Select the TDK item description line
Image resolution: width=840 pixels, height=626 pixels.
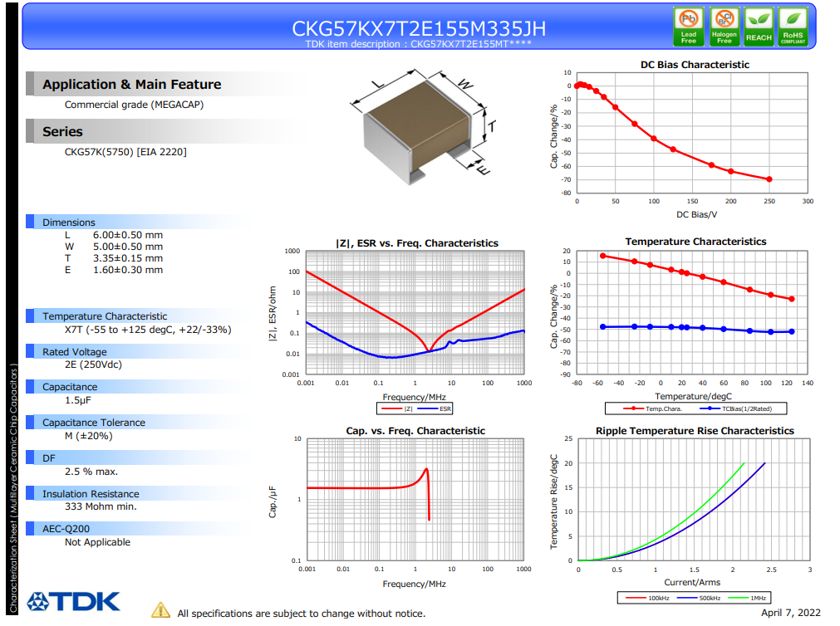click(x=419, y=44)
